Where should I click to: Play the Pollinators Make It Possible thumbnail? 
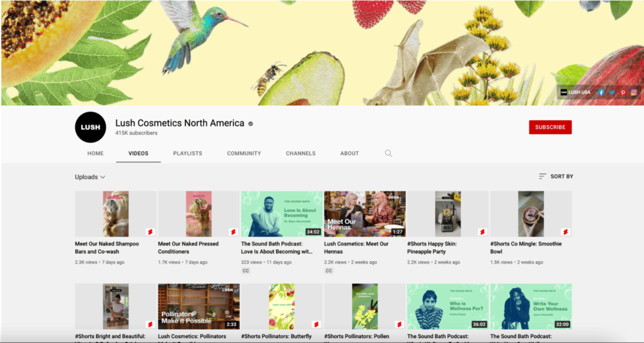pyautogui.click(x=199, y=306)
